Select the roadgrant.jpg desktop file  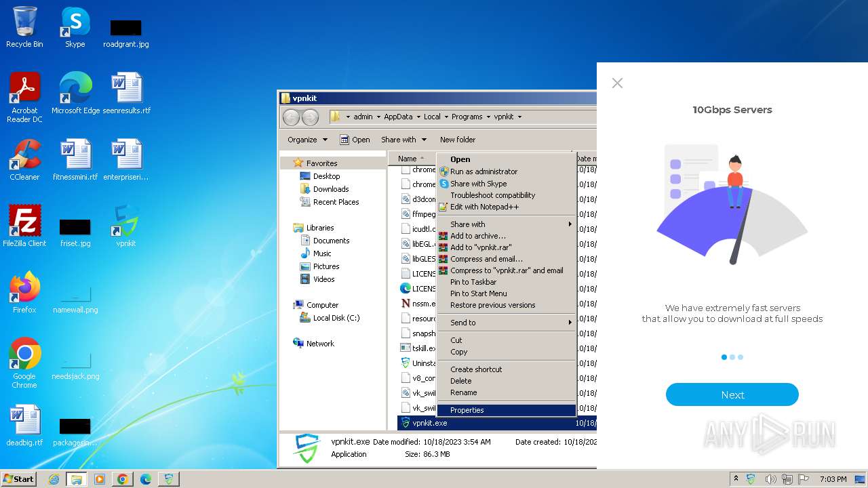[x=126, y=33]
